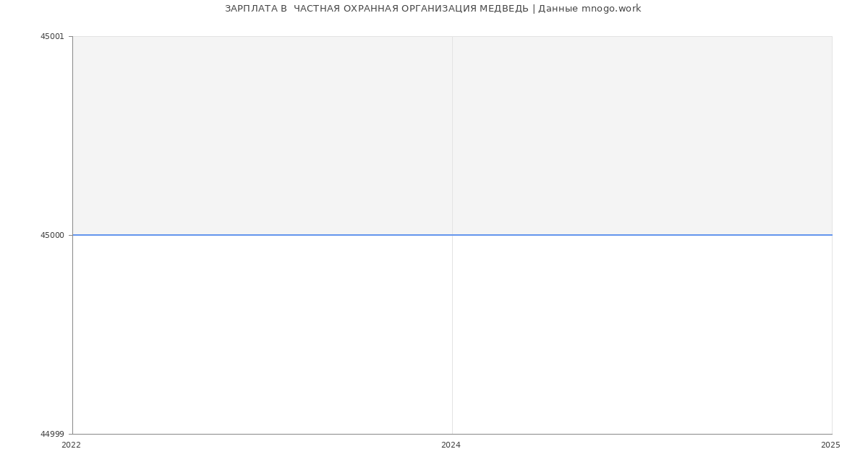Viewport: 868px width, 470px height.
Task: Click the blue line's end at 2025
Action: 831,235
